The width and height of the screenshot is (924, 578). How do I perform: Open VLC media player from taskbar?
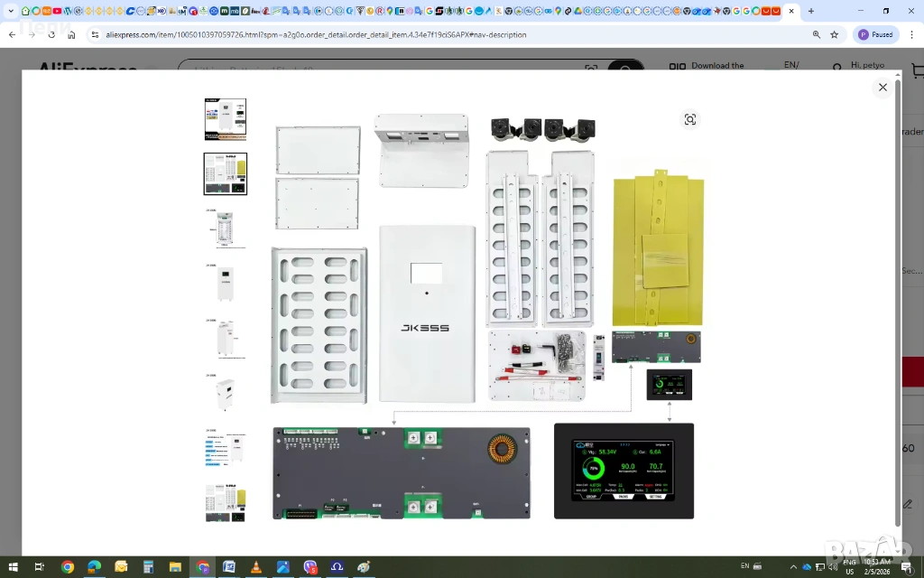256,567
